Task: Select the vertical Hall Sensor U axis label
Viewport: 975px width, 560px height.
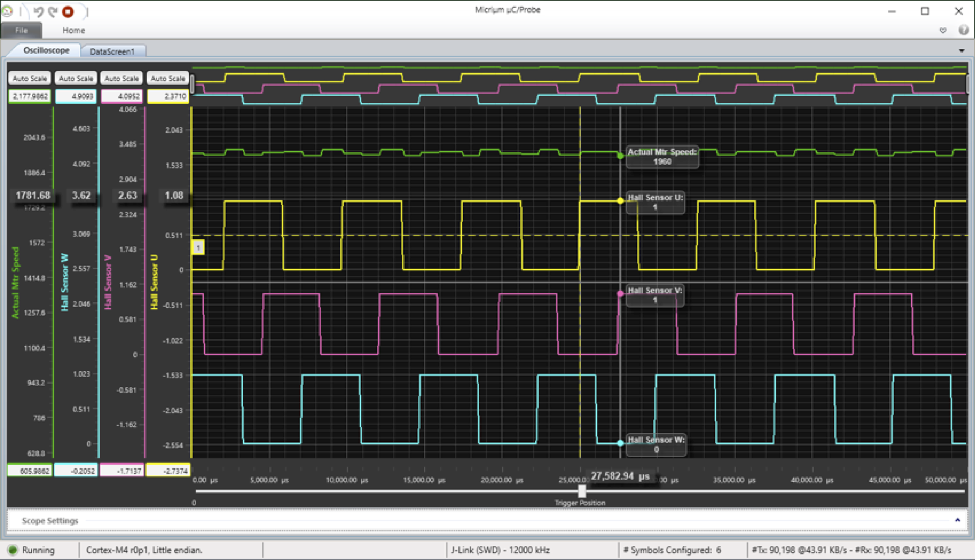Action: (154, 282)
